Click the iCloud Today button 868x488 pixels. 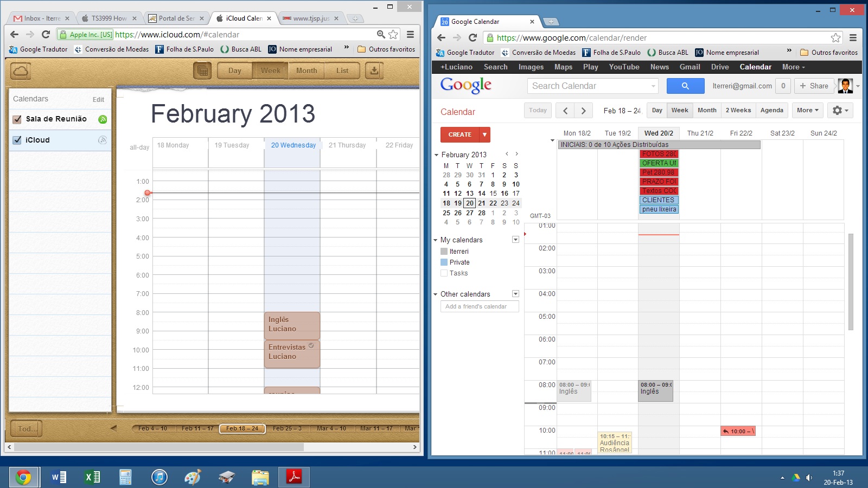[x=27, y=429]
